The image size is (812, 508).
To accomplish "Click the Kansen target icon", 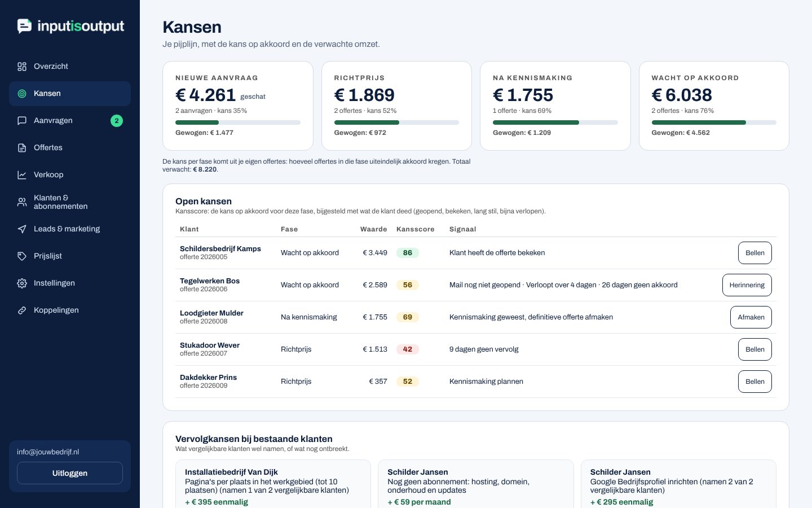I will click(x=22, y=94).
